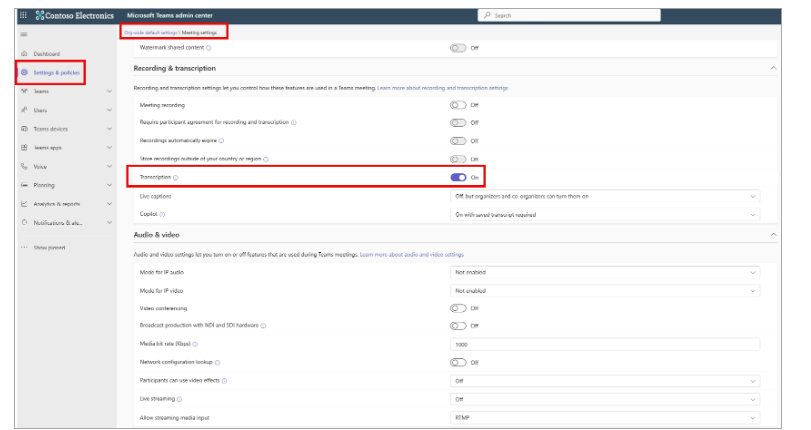811x430 pixels.
Task: Toggle Store recordings outside your country switch
Action: click(458, 159)
